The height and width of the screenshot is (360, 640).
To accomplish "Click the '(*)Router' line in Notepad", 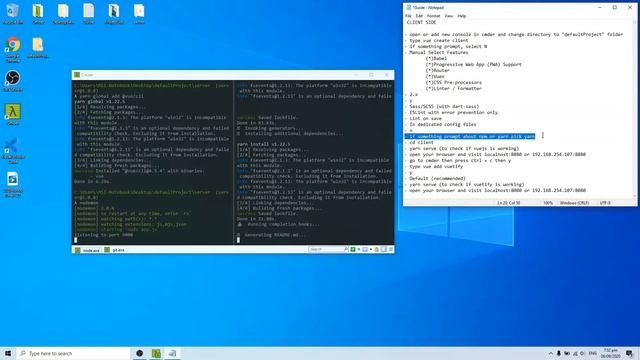I will (x=438, y=70).
